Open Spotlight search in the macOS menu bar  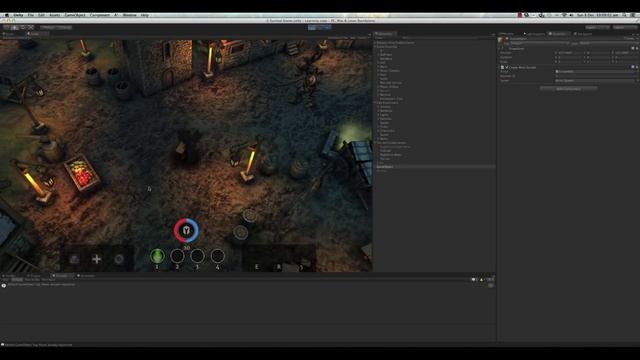tap(624, 15)
